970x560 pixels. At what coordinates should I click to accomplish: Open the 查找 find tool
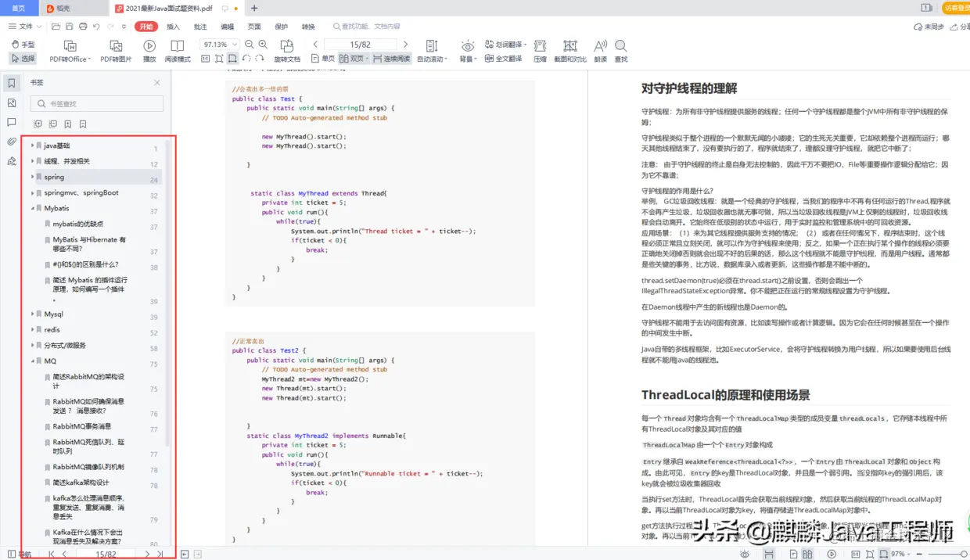[x=620, y=52]
